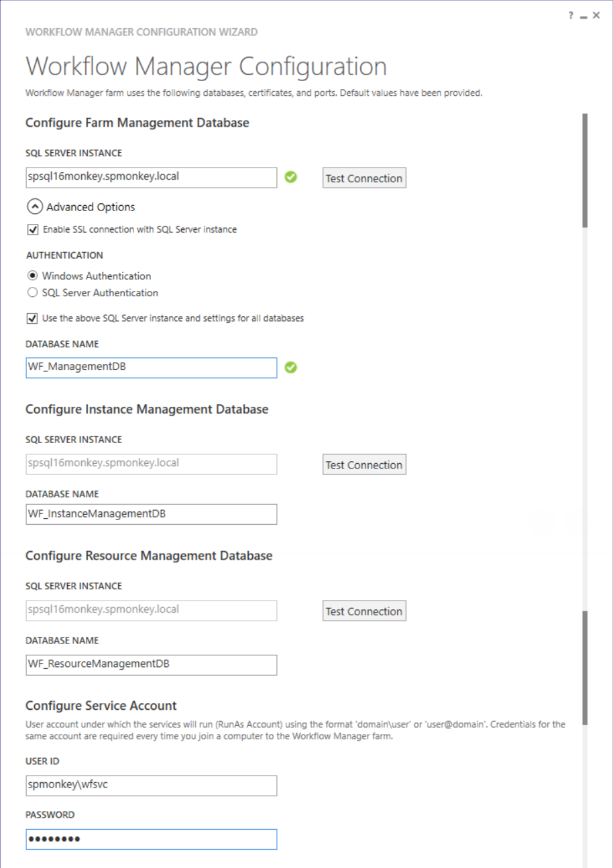Close the Workflow Manager Configuration wizard
Screen dimensions: 613x868
pos(596,16)
